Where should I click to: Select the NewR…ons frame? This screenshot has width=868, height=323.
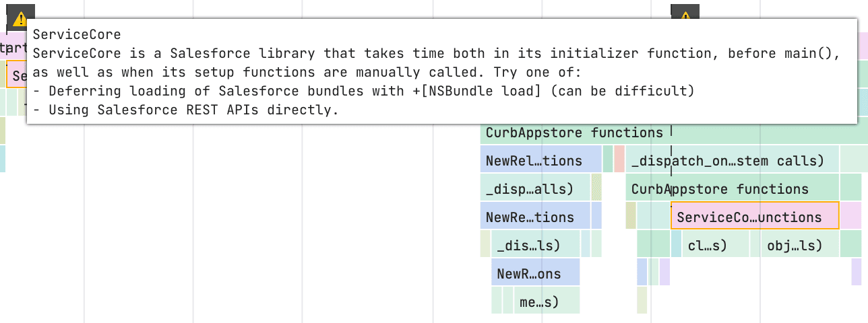[535, 273]
